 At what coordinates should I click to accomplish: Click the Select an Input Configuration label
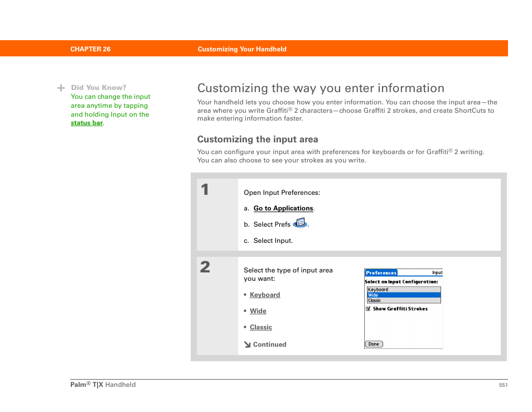tap(401, 281)
